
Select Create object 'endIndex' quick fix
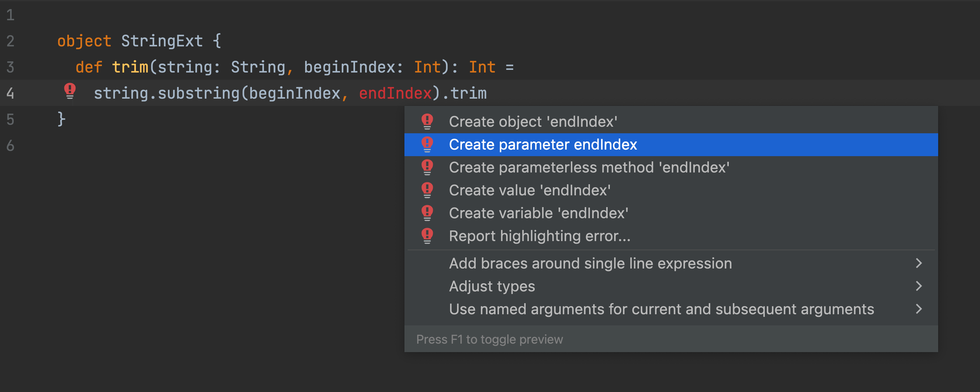point(532,122)
